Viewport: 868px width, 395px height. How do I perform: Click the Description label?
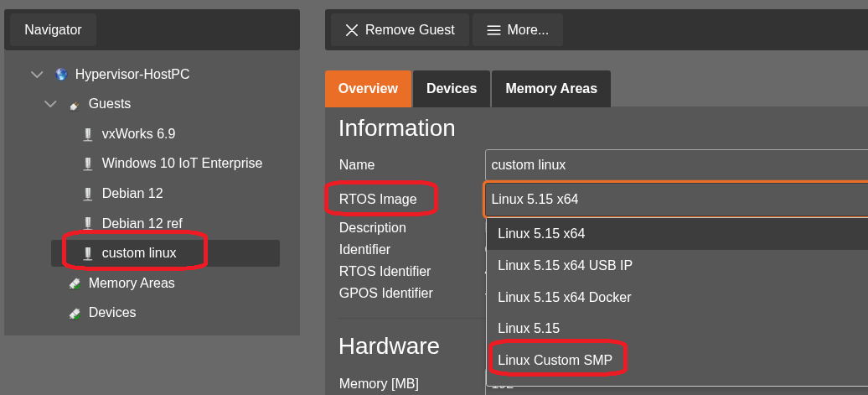pyautogui.click(x=373, y=228)
